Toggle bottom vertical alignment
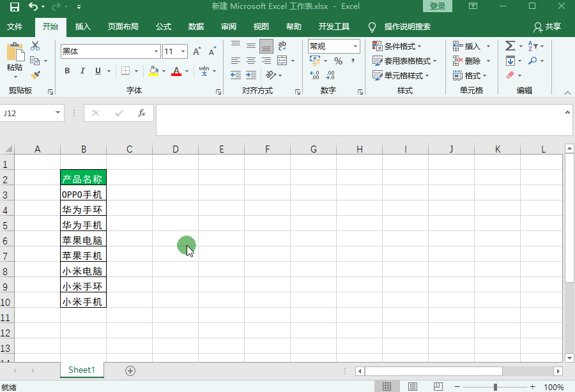Image resolution: width=575 pixels, height=392 pixels. click(x=266, y=46)
